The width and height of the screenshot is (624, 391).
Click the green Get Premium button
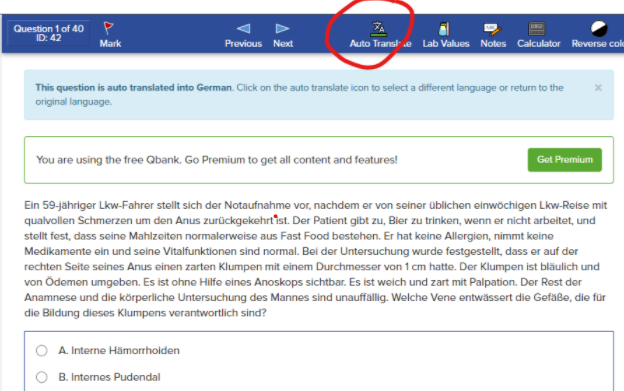(565, 160)
